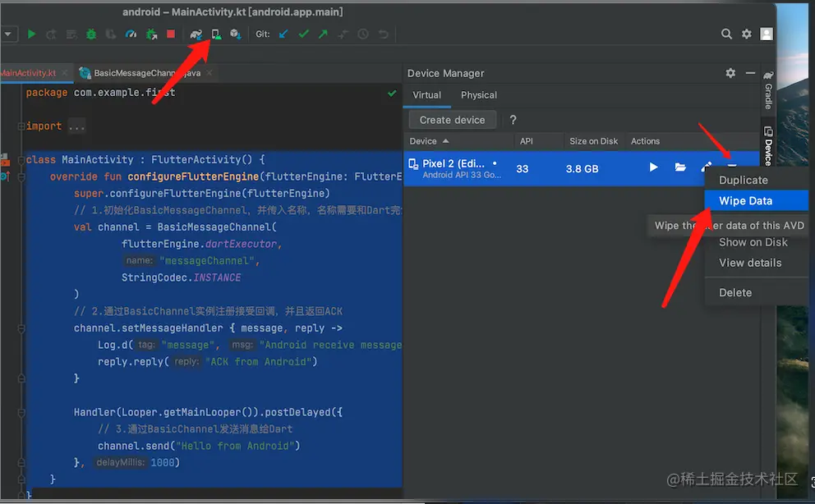Click the green inspection checkmark in editor

(x=392, y=94)
